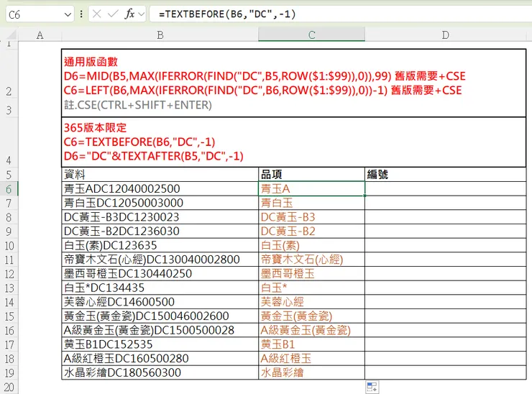
Task: Click the C6=LEFT formula note line
Action: (x=263, y=91)
